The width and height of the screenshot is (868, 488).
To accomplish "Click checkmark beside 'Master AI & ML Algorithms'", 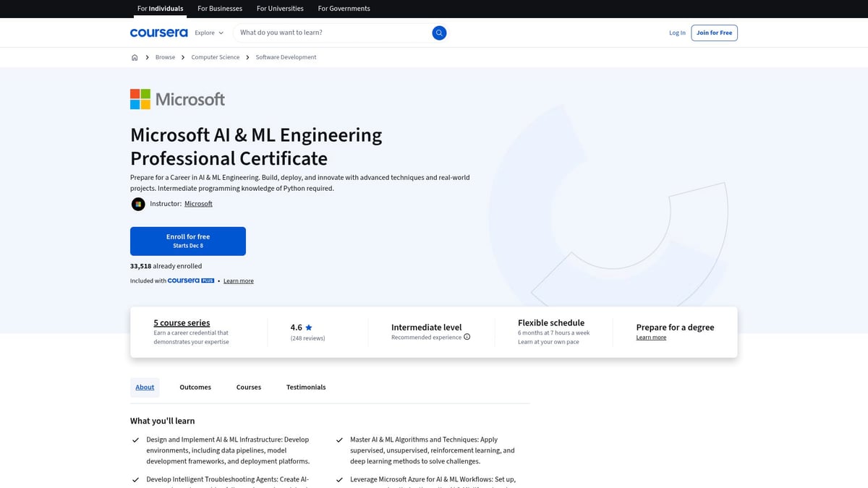I will (x=339, y=440).
